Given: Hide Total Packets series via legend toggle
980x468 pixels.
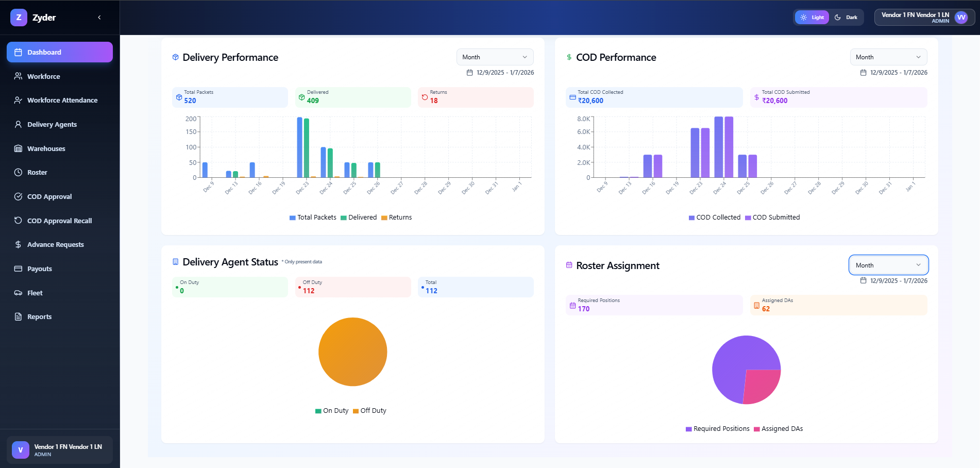Looking at the screenshot, I should [x=313, y=217].
